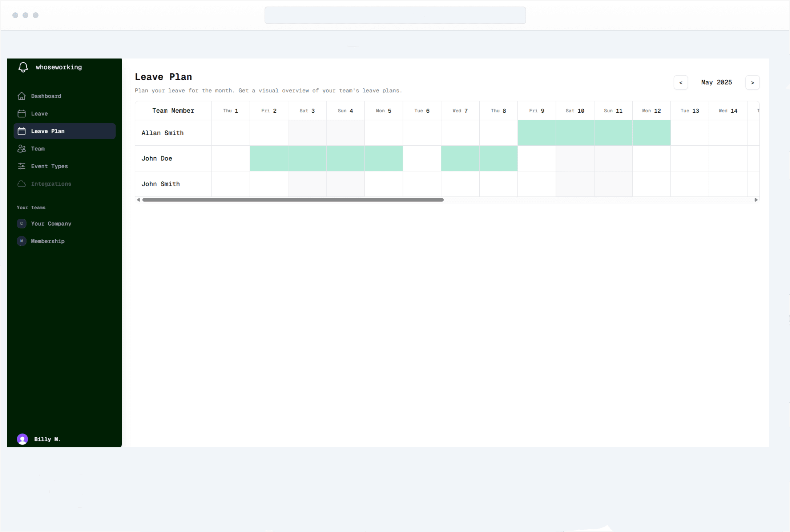Go to next month arrow button

point(752,82)
